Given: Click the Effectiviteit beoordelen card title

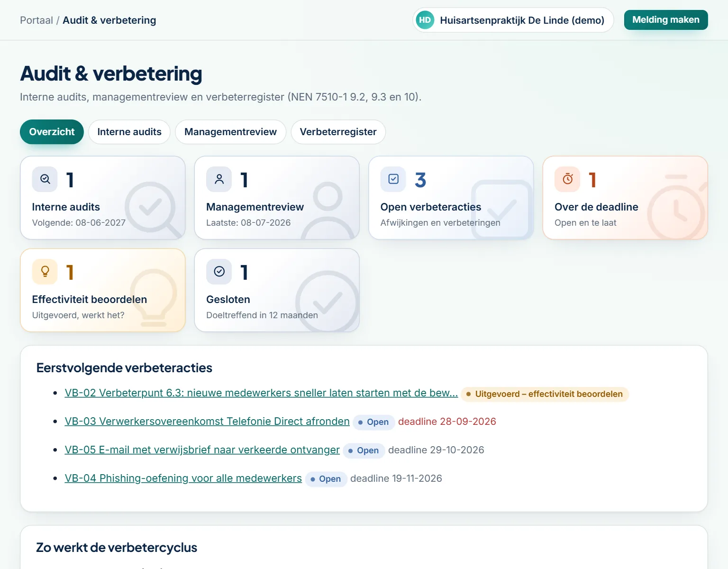Looking at the screenshot, I should click(90, 300).
